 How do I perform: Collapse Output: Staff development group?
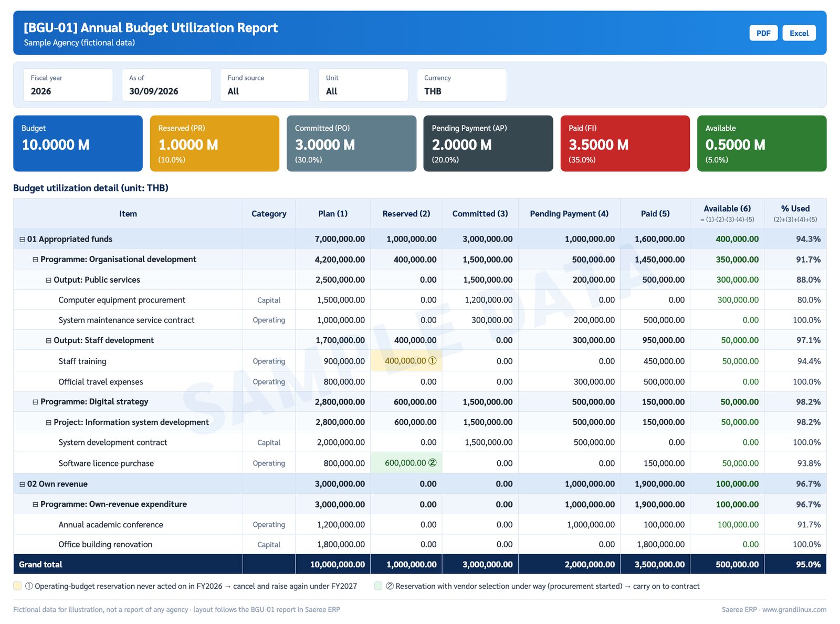[48, 340]
